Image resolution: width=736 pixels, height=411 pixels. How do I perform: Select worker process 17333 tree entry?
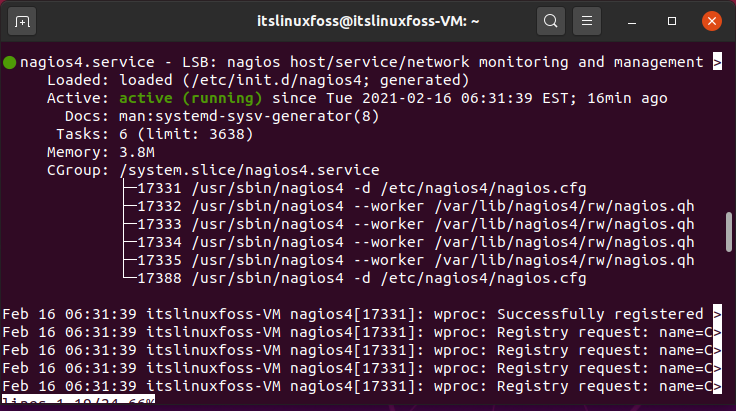point(415,224)
